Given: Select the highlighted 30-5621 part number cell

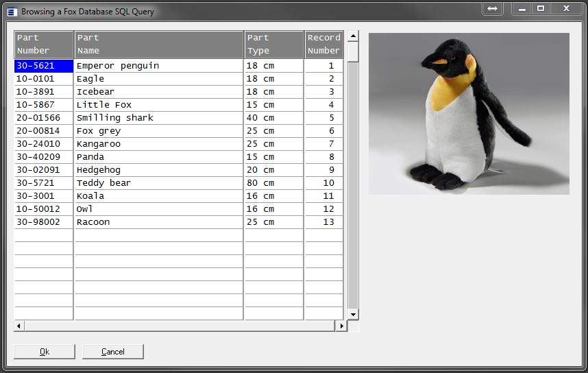Looking at the screenshot, I should 44,66.
